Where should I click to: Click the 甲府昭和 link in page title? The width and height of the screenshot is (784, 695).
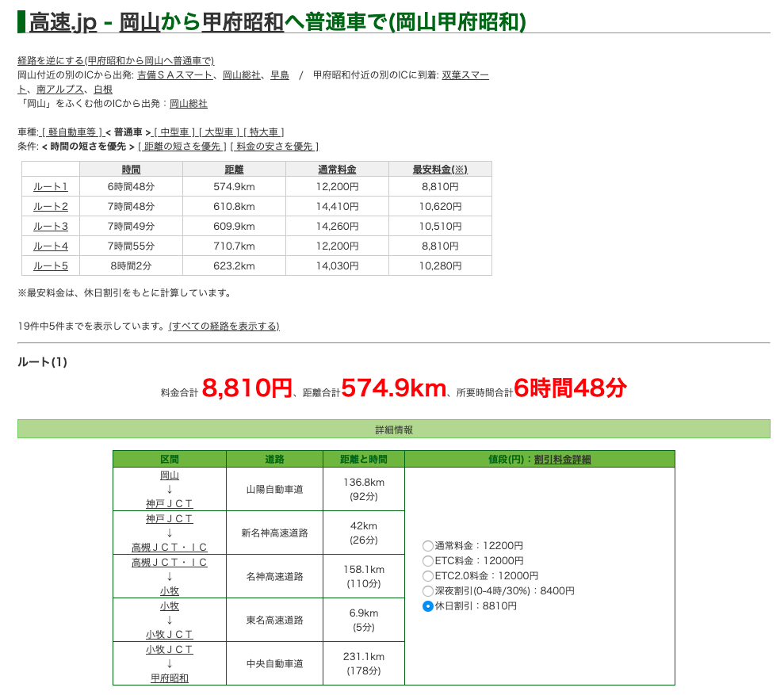tap(243, 22)
